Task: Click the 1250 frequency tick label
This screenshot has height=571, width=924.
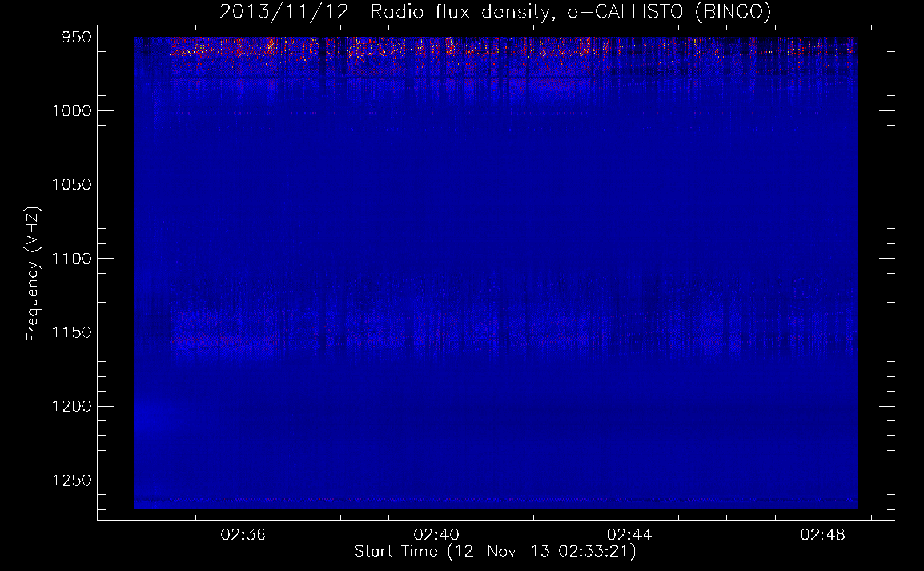Action: 71,480
